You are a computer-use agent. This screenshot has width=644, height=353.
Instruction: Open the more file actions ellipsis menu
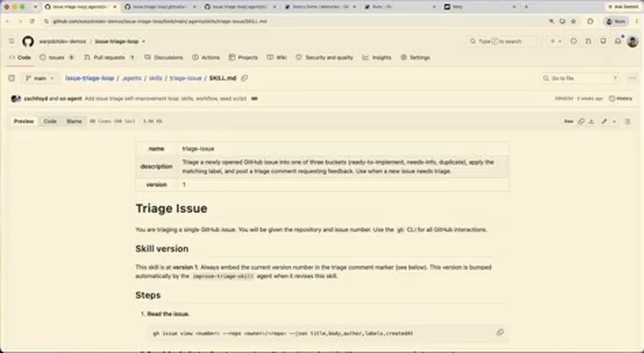632,78
